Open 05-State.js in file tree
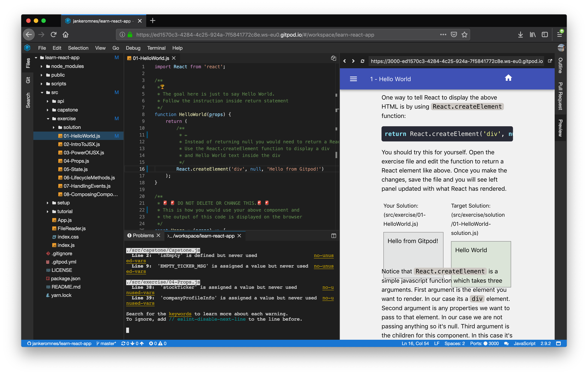The image size is (588, 375). pos(75,169)
